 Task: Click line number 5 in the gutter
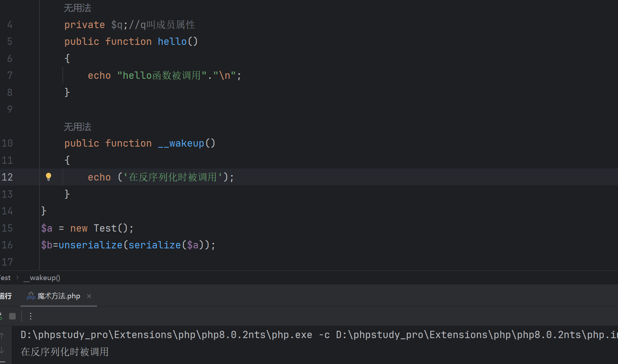[10, 42]
